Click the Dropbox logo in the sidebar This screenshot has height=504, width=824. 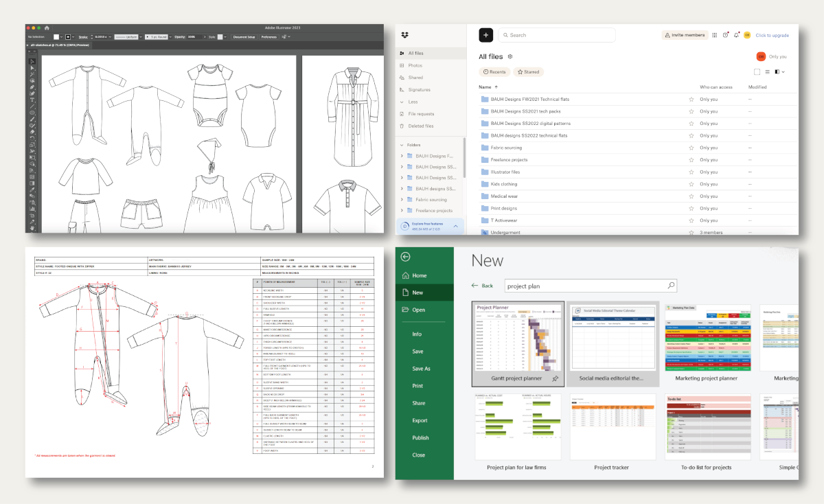(405, 35)
